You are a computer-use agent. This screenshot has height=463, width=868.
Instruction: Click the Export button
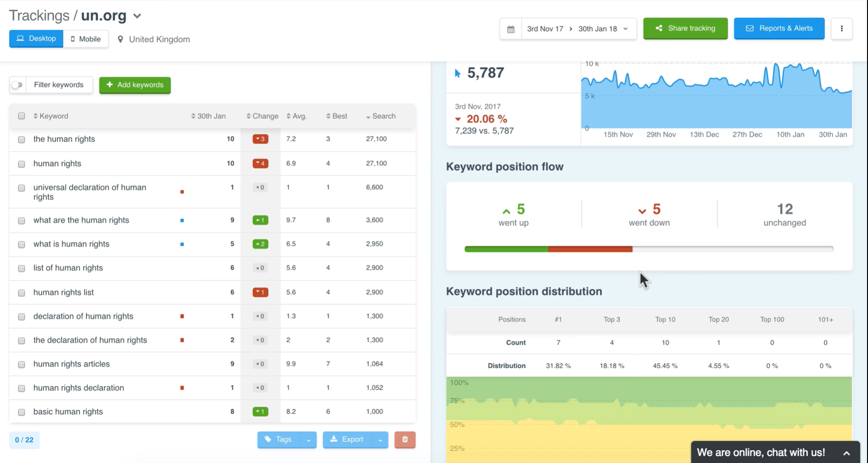point(348,439)
